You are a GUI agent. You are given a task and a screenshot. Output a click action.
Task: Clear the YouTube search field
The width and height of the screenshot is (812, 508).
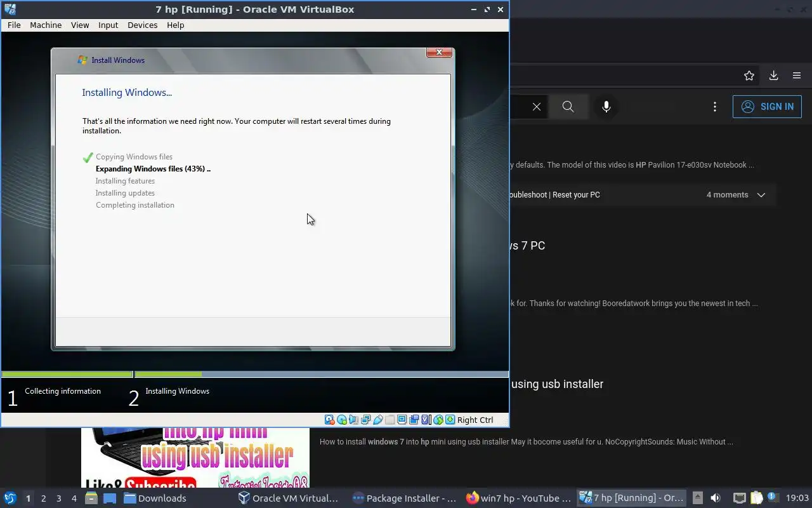(537, 107)
